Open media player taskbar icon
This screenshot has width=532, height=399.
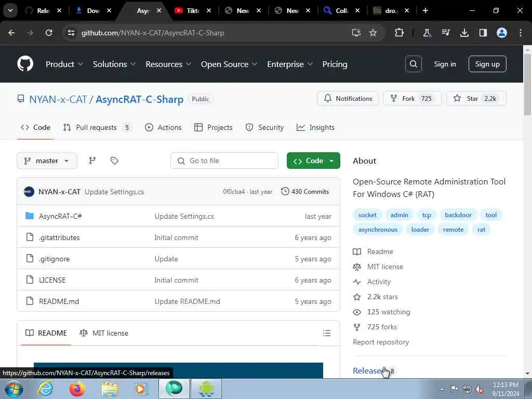(x=140, y=389)
